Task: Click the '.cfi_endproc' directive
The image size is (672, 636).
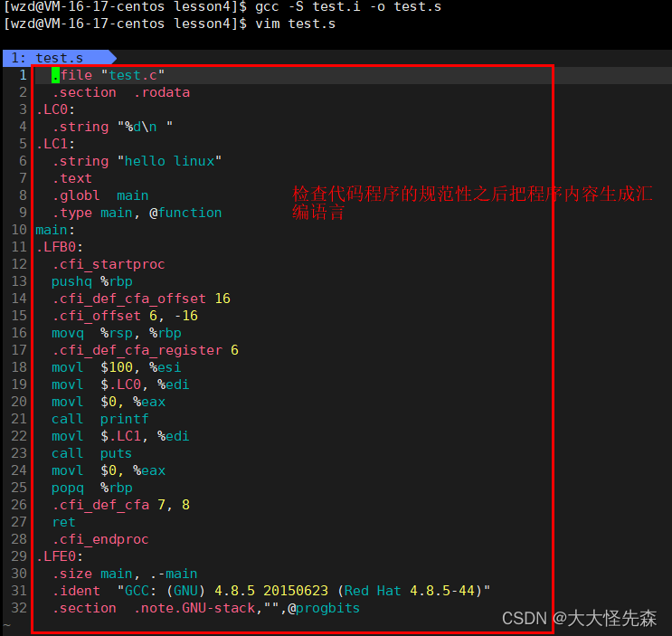Action: [100, 539]
